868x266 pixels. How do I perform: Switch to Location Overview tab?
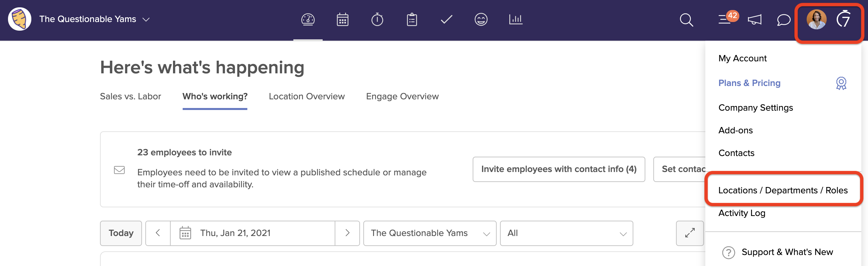click(307, 96)
